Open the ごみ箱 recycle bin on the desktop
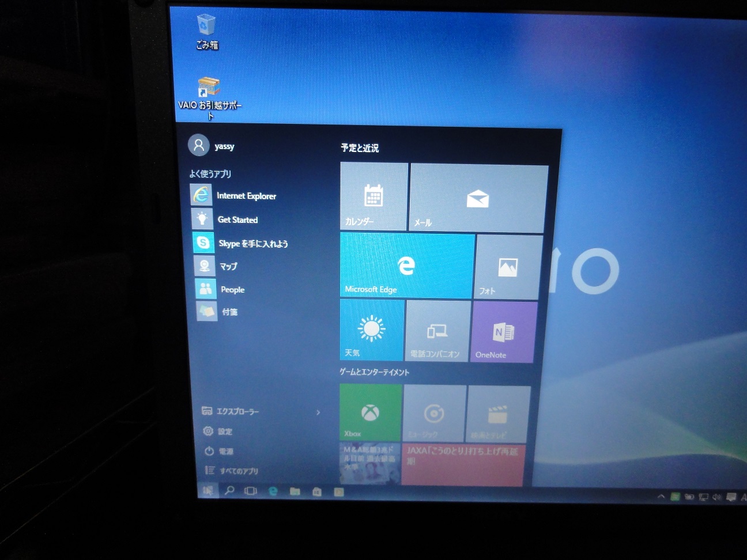Screen dimensions: 747x560 [x=206, y=32]
